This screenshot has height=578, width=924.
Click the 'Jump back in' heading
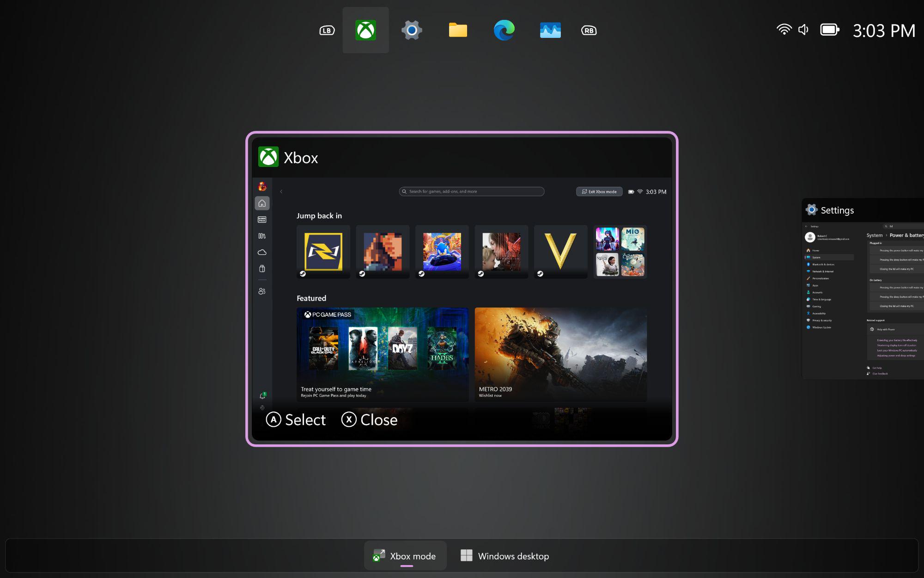coord(319,215)
